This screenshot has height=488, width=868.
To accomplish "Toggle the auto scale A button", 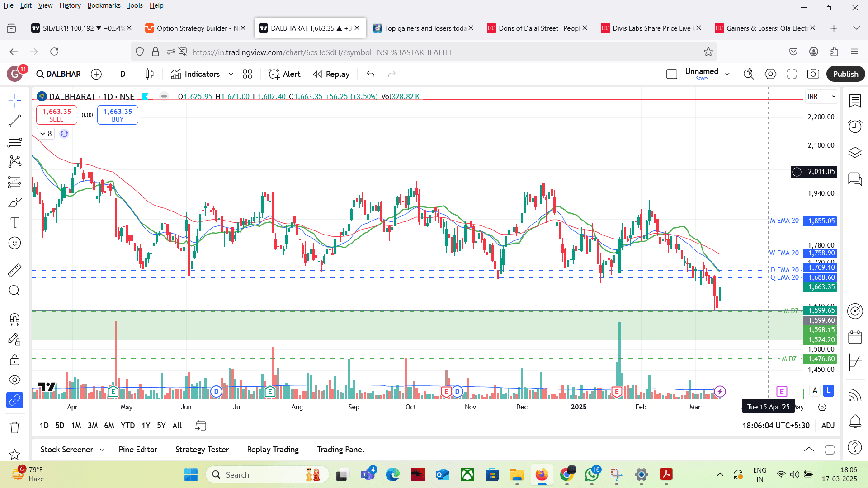I will click(x=815, y=390).
